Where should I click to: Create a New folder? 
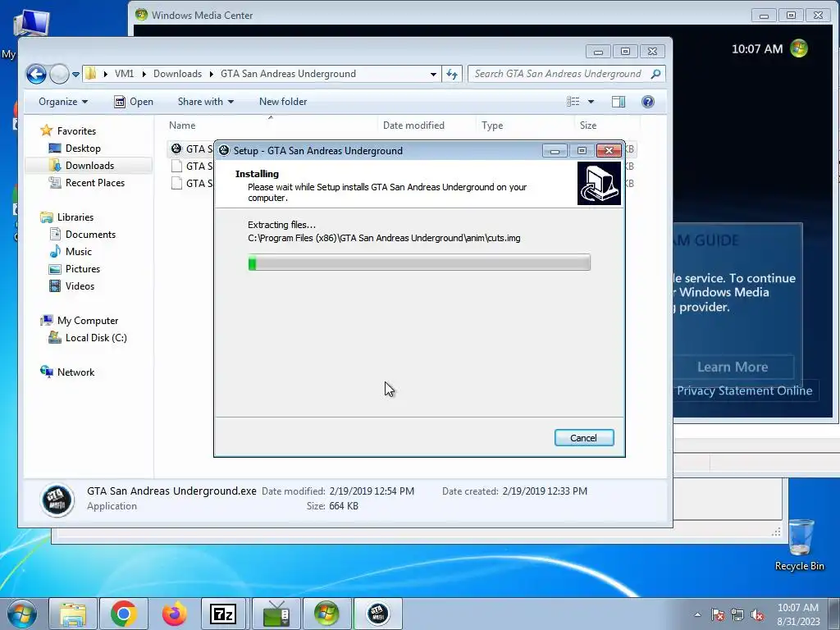click(283, 102)
